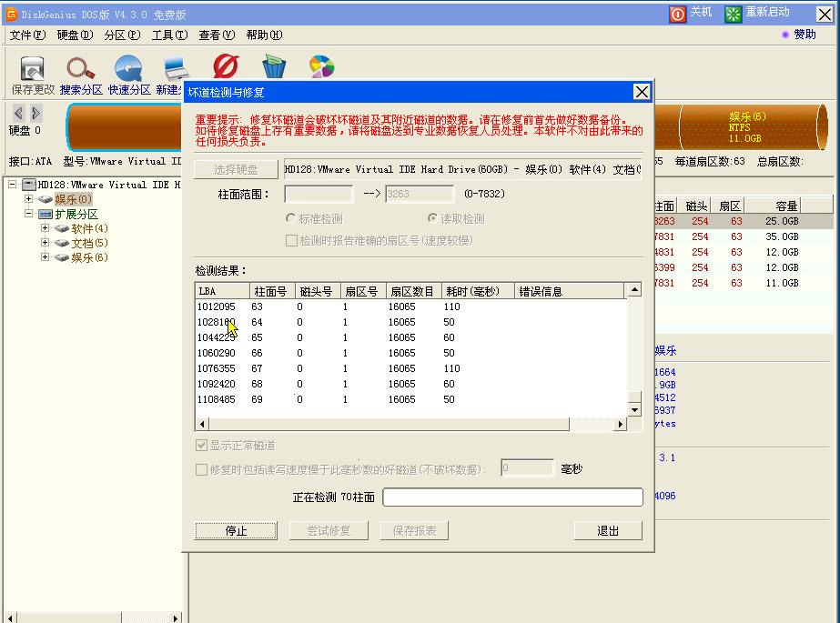The height and width of the screenshot is (623, 840).
Task: Click HD128 hard disk icon in tree
Action: coord(29,185)
